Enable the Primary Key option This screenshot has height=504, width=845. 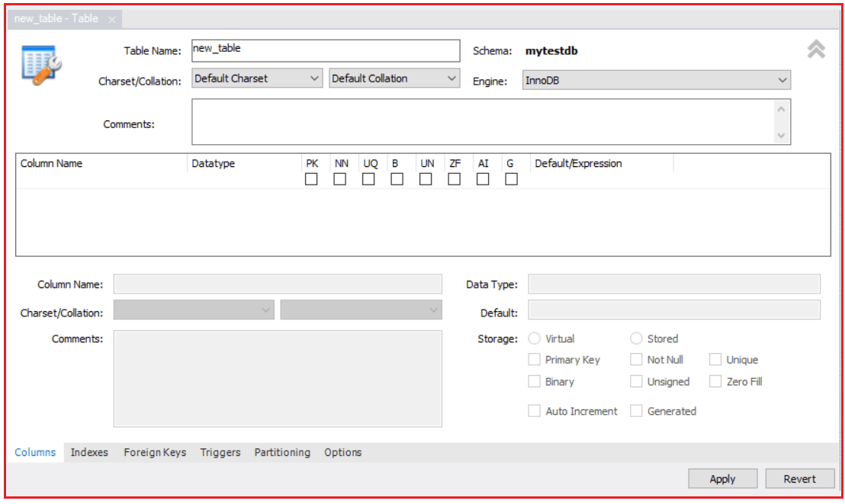click(533, 360)
